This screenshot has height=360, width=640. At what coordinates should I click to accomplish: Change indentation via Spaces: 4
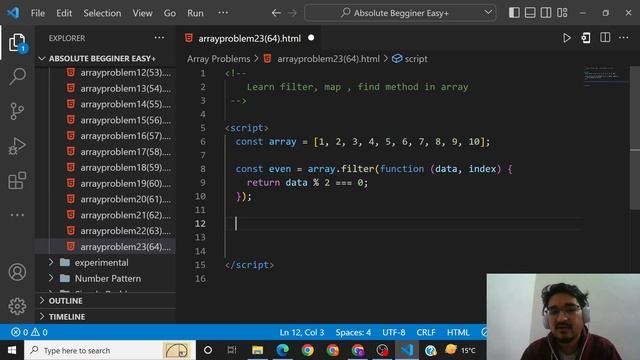pyautogui.click(x=353, y=332)
